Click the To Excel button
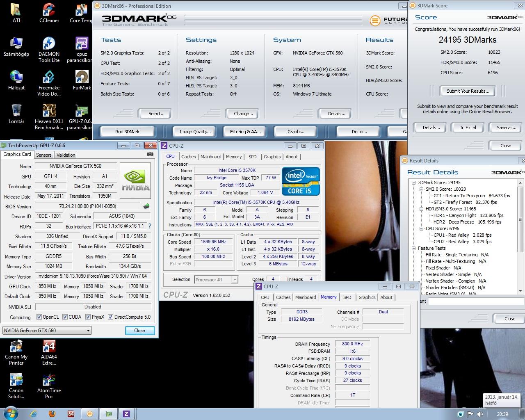 468,128
